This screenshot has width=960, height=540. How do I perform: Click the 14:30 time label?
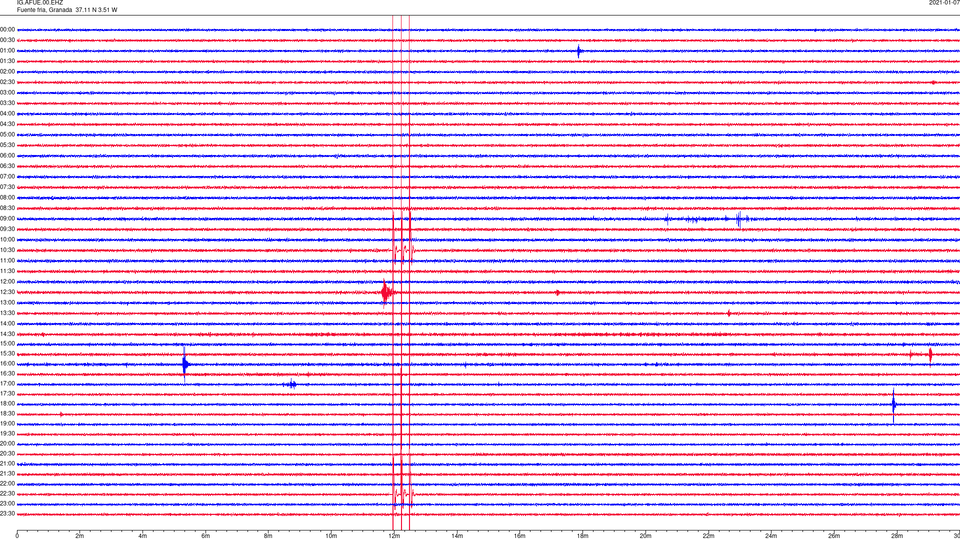click(8, 334)
